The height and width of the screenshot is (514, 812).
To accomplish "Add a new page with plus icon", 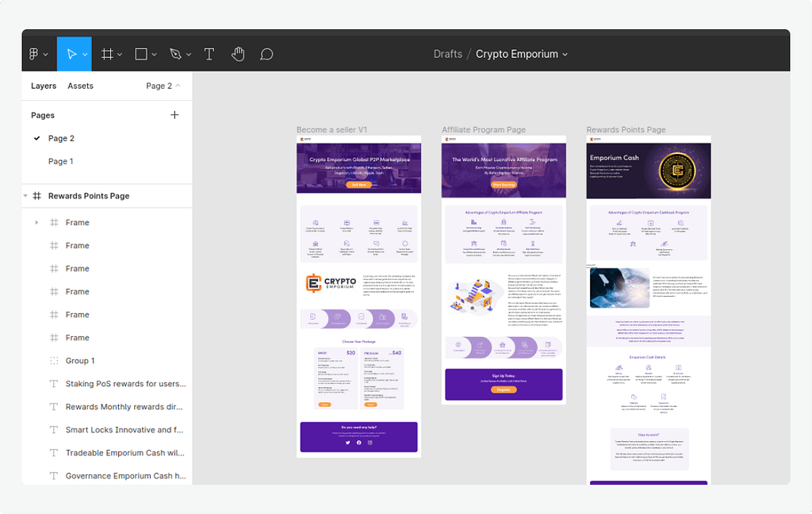I will (x=175, y=115).
